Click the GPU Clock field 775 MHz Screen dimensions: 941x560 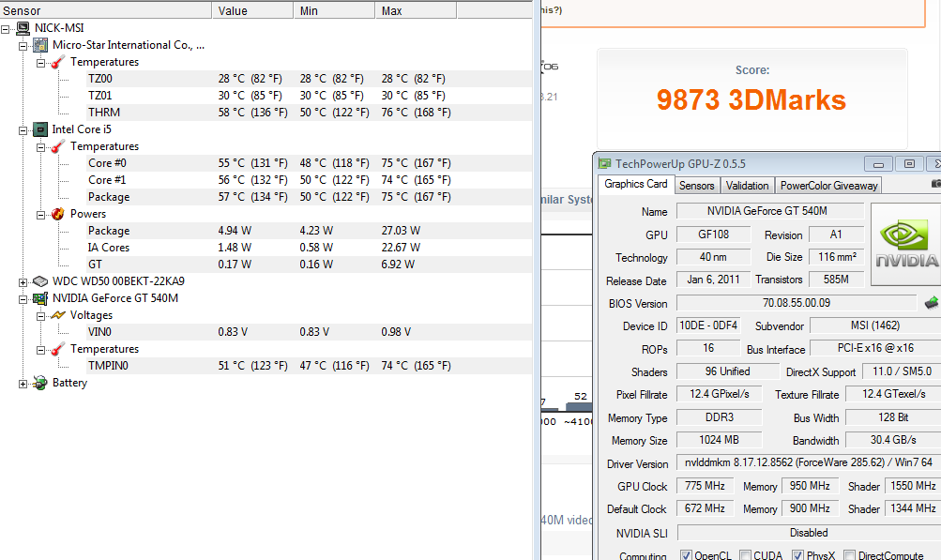(706, 486)
